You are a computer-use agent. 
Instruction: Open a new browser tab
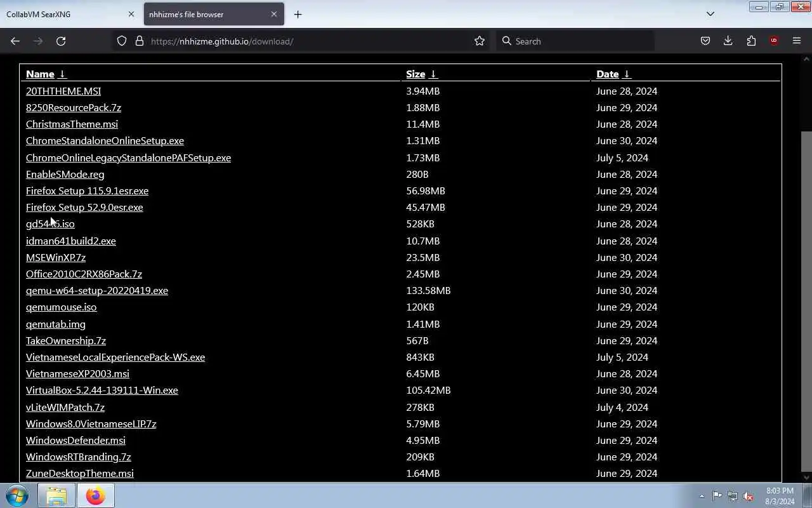(x=298, y=14)
